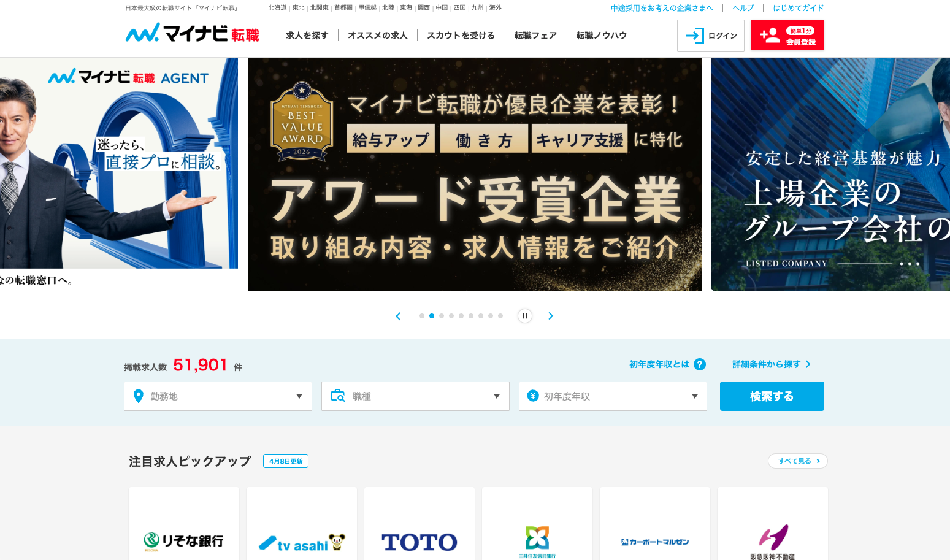Click 詳細条件から探す link
The height and width of the screenshot is (560, 950).
tap(772, 364)
